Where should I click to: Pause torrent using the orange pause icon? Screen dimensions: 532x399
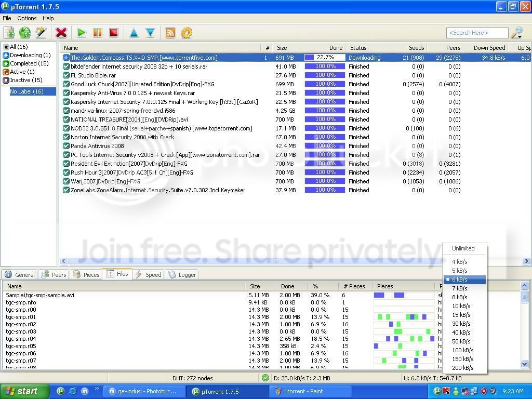coord(98,33)
